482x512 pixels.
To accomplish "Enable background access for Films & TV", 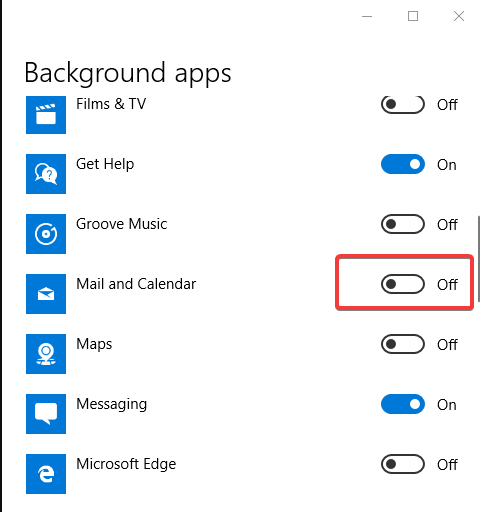I will [403, 105].
